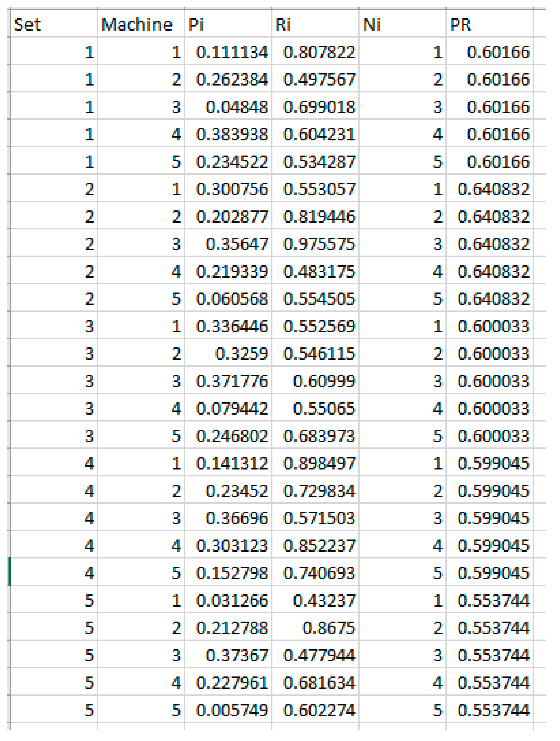
Task: Click the Pi value 0.383938
Action: click(232, 134)
